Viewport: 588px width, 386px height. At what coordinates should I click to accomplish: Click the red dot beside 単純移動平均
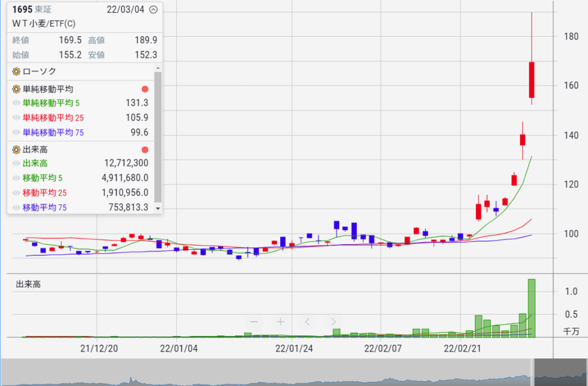(145, 89)
